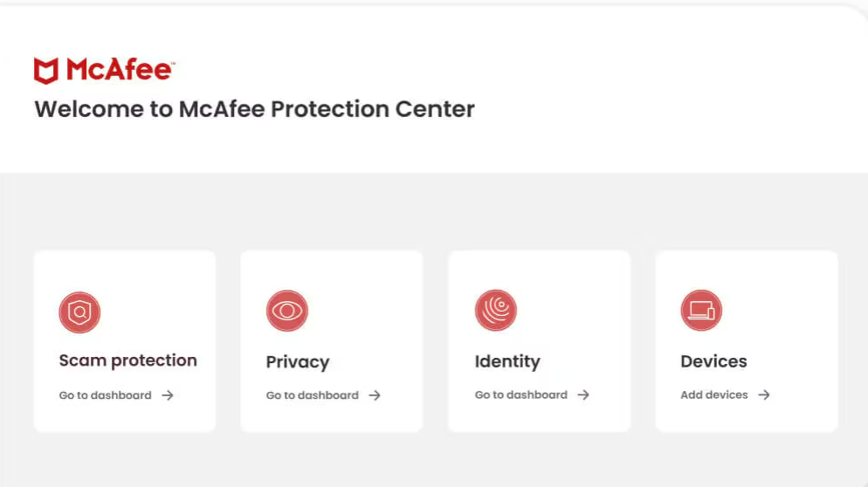The height and width of the screenshot is (487, 868).
Task: Click the Scam protection heading
Action: [127, 360]
